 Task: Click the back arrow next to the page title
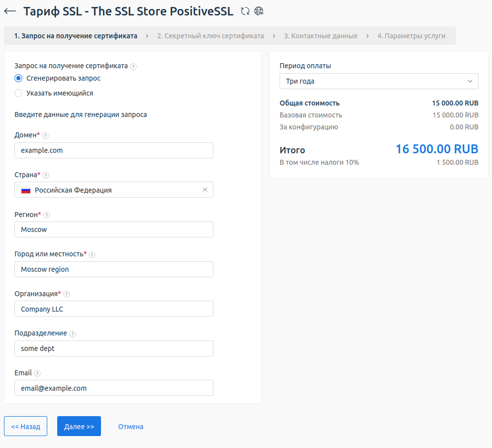click(10, 11)
